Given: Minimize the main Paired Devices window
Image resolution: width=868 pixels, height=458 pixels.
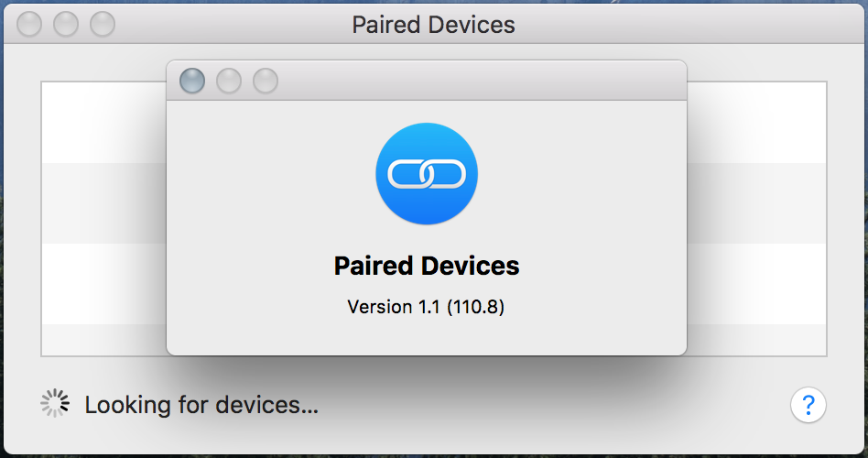Looking at the screenshot, I should pyautogui.click(x=66, y=25).
